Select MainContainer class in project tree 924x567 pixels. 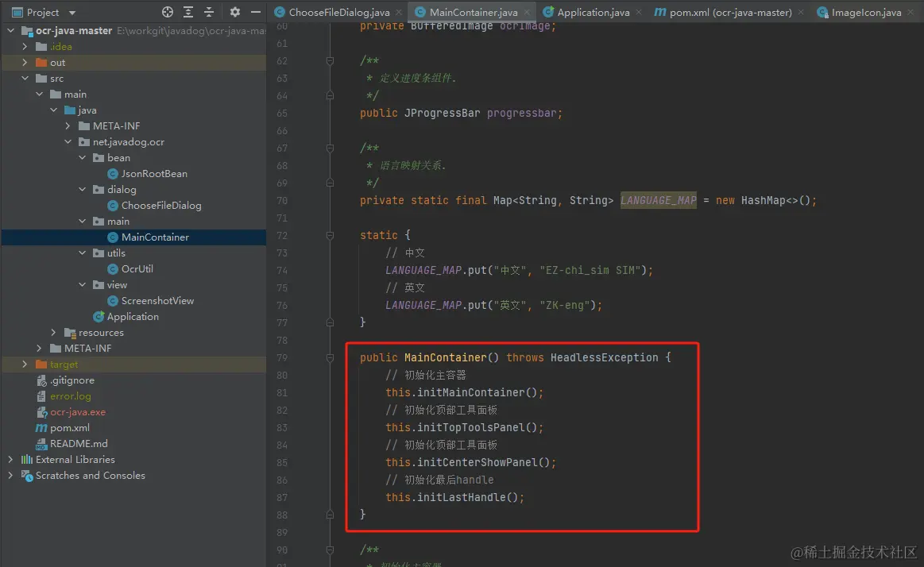(x=155, y=237)
